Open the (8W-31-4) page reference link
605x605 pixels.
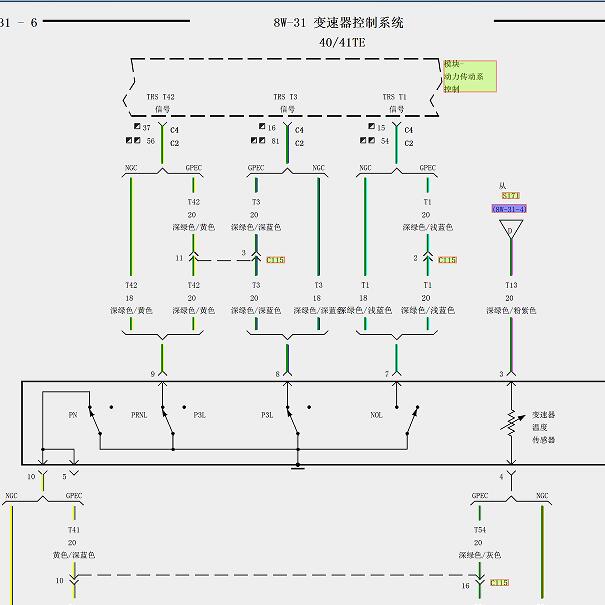pyautogui.click(x=509, y=209)
